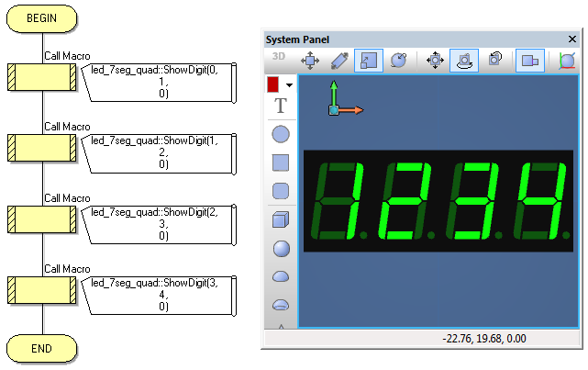Image resolution: width=588 pixels, height=370 pixels.
Task: Select the Call Macro block for ShowDigit(3, 4, 0)
Action: [x=41, y=290]
